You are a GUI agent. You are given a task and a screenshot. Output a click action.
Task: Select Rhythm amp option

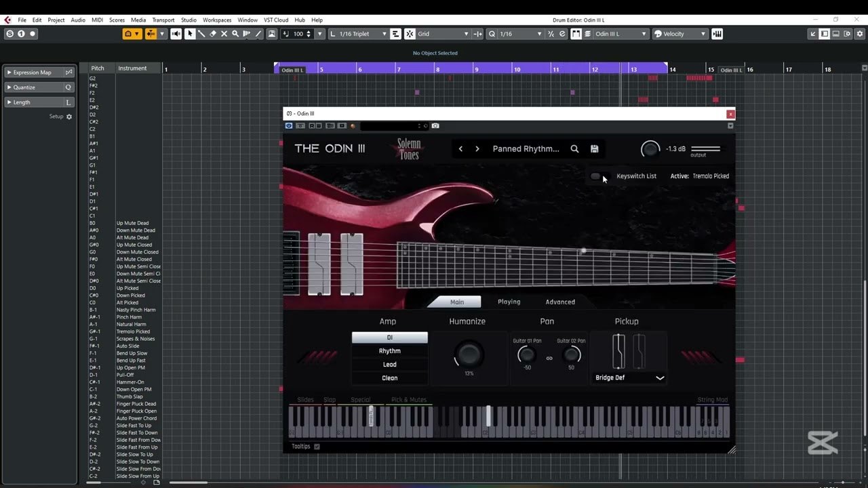pos(390,351)
